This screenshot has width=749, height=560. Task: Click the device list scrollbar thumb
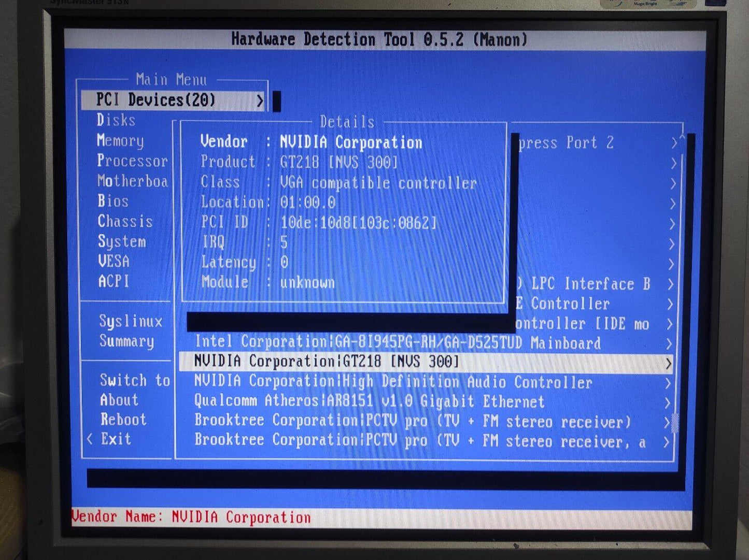pos(675,423)
